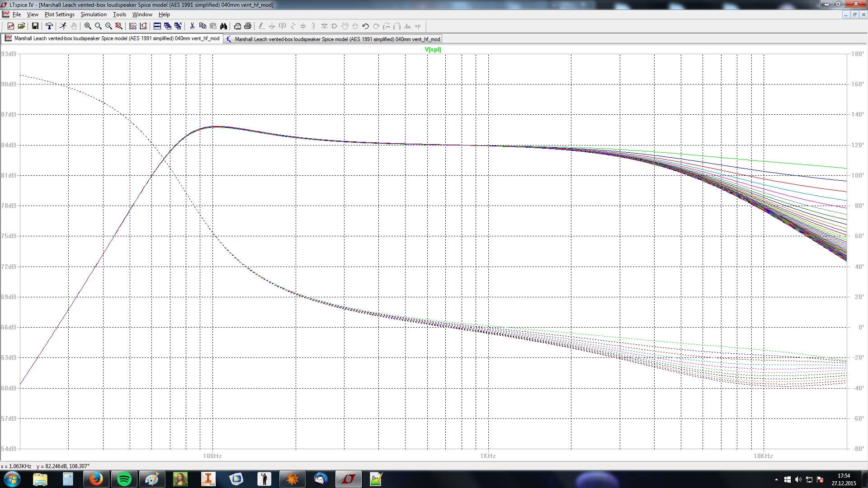Switch to the schematic tab on the right
The width and height of the screenshot is (868, 488).
point(333,39)
